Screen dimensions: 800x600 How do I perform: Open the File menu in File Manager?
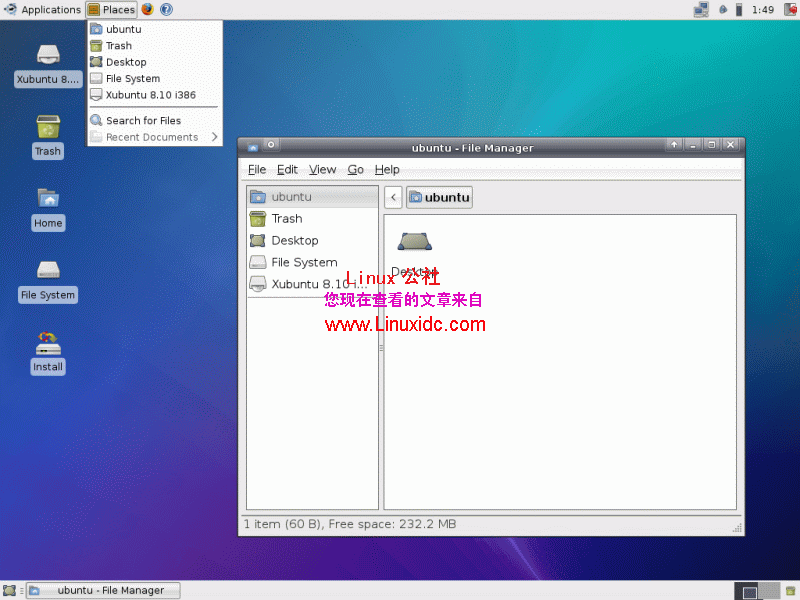pyautogui.click(x=257, y=169)
